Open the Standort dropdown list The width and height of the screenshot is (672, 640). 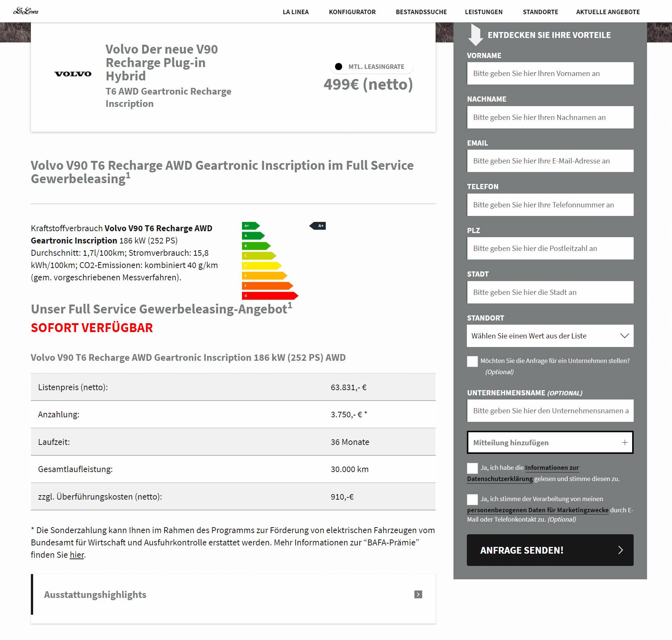coord(550,336)
